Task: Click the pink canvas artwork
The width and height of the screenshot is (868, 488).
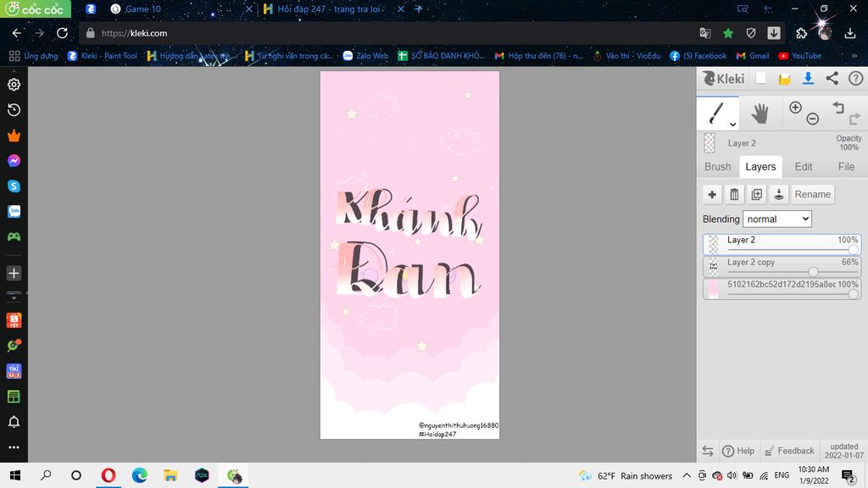Action: 409,255
